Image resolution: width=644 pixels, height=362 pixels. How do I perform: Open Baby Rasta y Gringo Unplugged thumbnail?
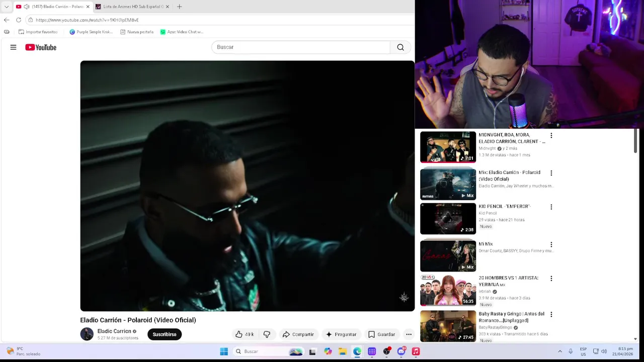coord(448,326)
